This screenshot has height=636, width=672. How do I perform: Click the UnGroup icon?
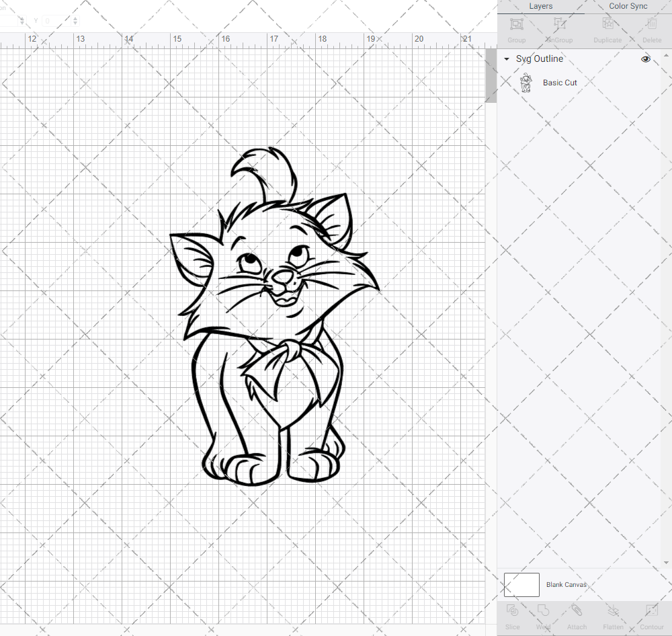click(559, 24)
